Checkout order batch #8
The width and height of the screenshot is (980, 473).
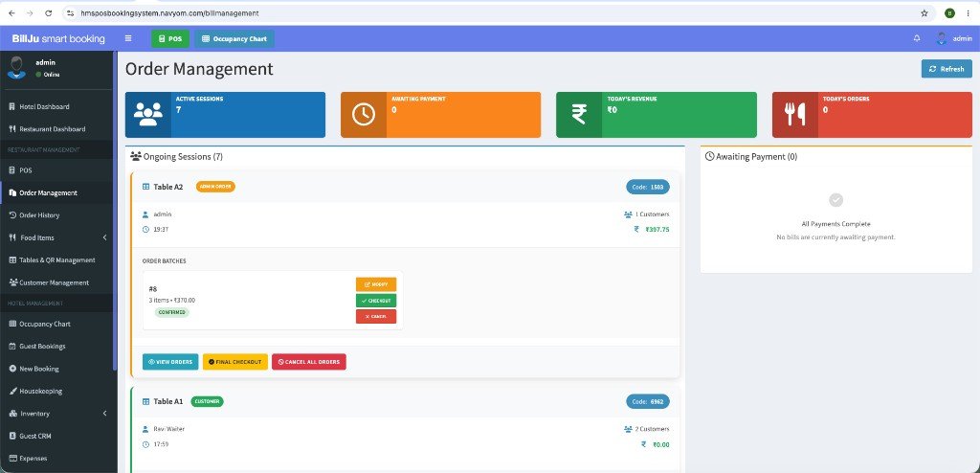click(376, 301)
